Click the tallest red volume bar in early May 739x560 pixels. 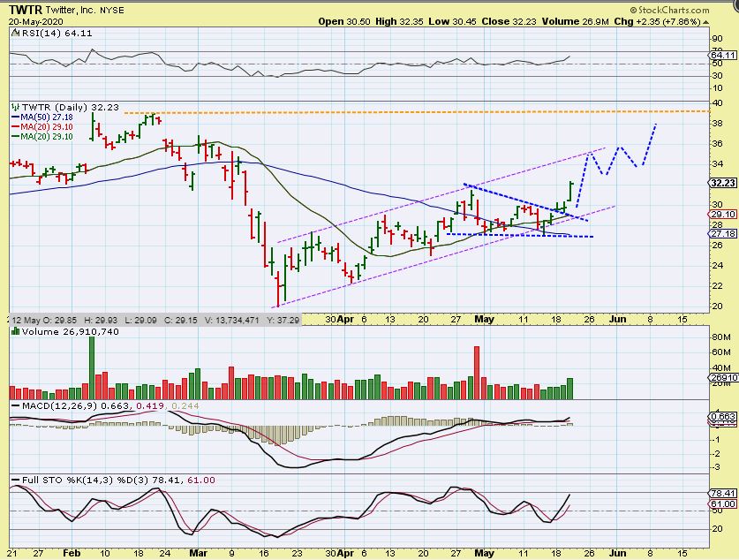[477, 373]
